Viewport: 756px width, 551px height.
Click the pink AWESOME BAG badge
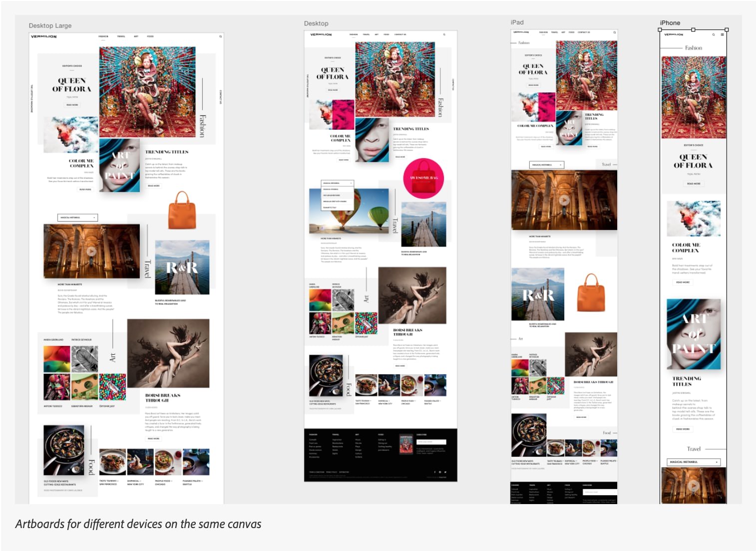point(424,179)
